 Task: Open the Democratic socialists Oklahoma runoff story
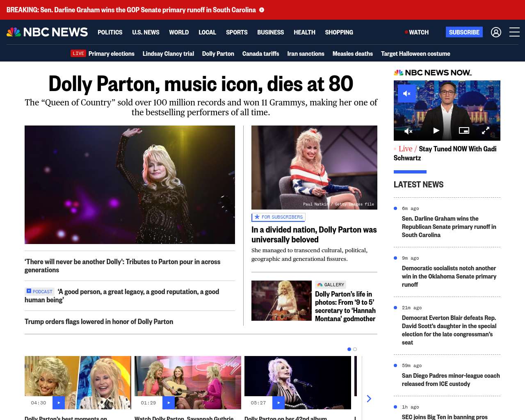pyautogui.click(x=449, y=276)
